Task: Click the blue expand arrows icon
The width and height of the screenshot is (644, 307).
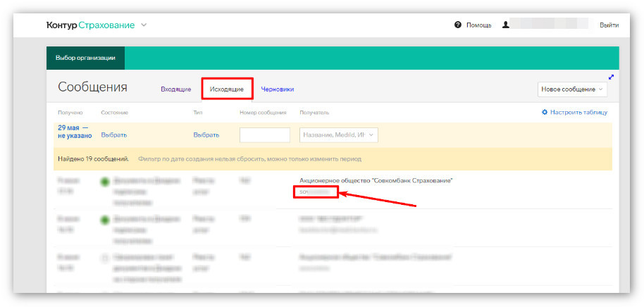Action: tap(611, 77)
